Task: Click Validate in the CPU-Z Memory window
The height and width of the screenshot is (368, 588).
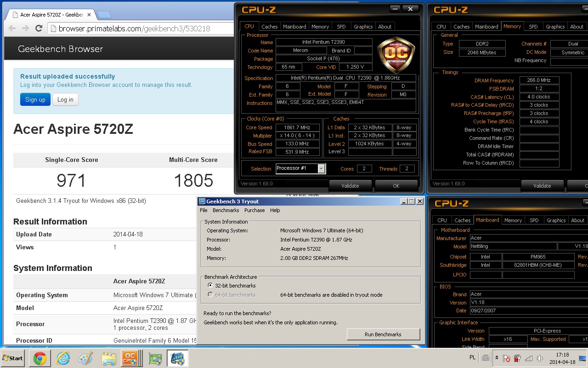Action: click(542, 186)
